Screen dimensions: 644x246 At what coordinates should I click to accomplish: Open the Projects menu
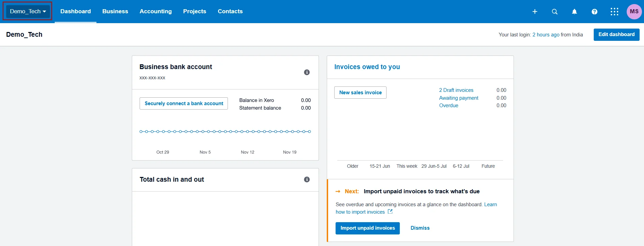[x=195, y=11]
